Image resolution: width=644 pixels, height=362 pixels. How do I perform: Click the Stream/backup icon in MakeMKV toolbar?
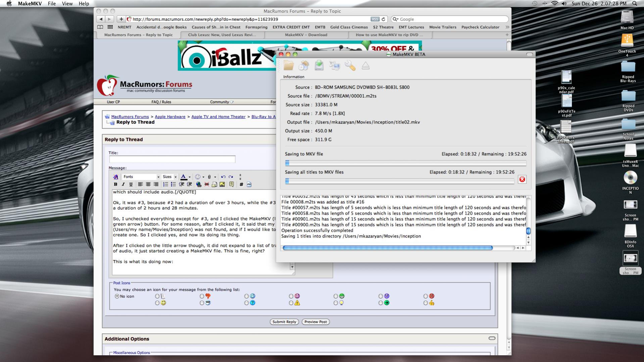pos(335,65)
